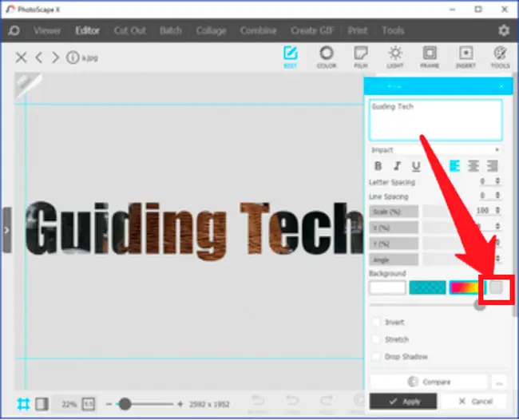Click the Angle label button
Image resolution: width=519 pixels, height=420 pixels.
coord(394,260)
